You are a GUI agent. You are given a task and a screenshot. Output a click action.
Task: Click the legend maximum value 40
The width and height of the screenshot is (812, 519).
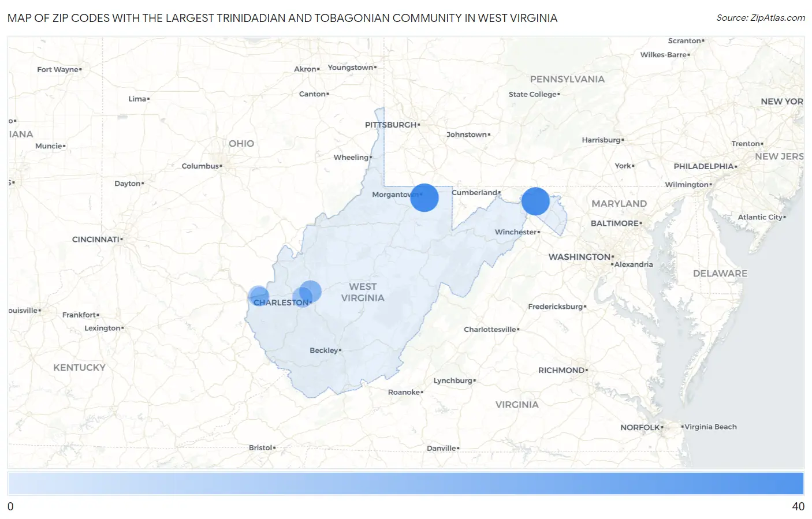point(798,507)
